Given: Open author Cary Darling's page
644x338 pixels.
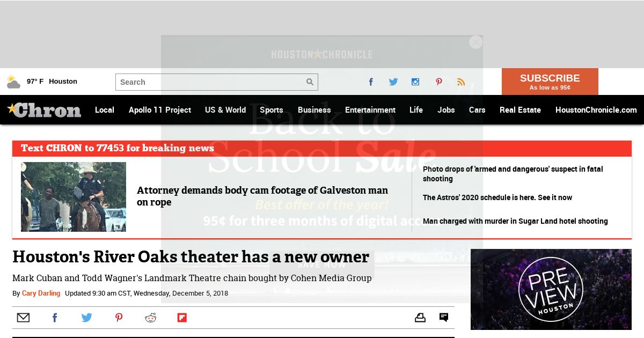Looking at the screenshot, I should pyautogui.click(x=41, y=293).
